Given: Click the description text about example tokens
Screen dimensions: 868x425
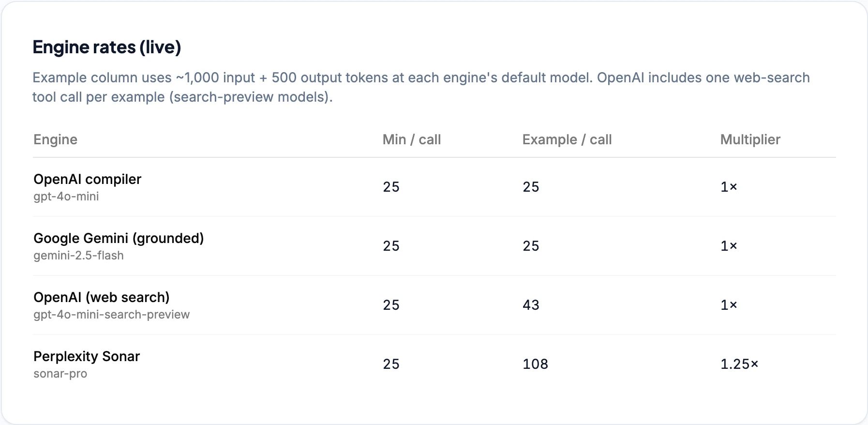Looking at the screenshot, I should [421, 87].
